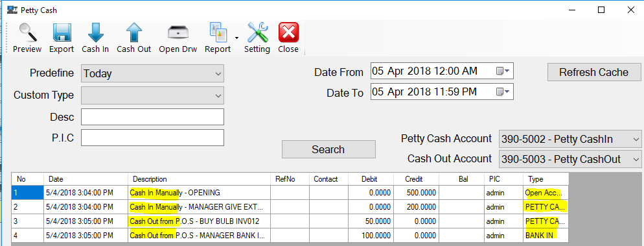Screen dimensions: 644x246
Task: Click the PIC column header
Action: [503, 179]
